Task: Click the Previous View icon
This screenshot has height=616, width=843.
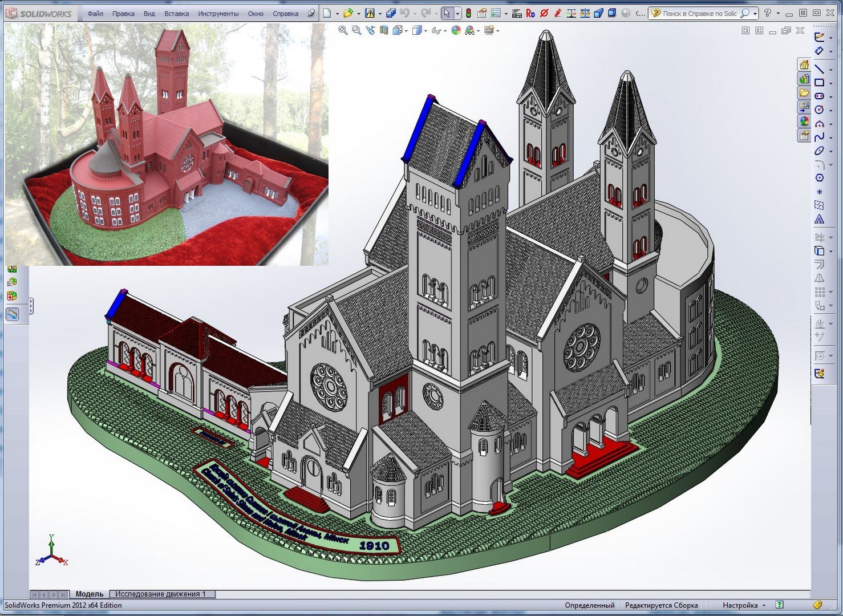Action: tap(370, 30)
